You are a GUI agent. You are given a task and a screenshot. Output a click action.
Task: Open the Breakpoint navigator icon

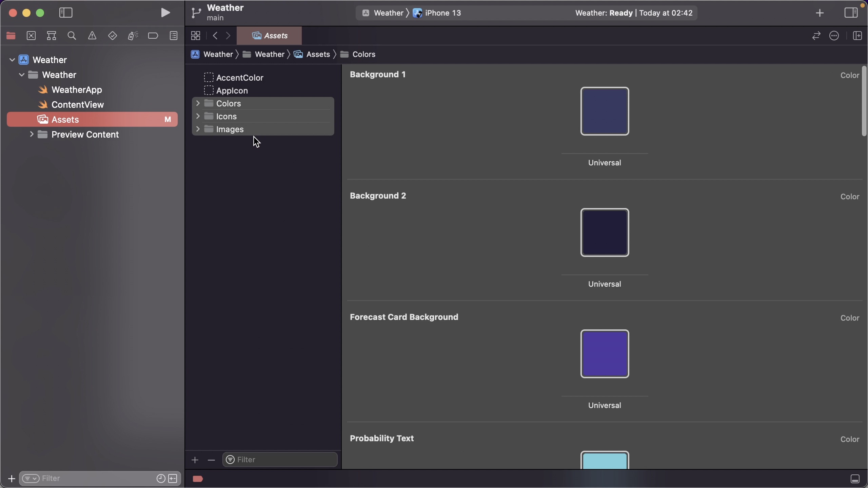point(153,36)
